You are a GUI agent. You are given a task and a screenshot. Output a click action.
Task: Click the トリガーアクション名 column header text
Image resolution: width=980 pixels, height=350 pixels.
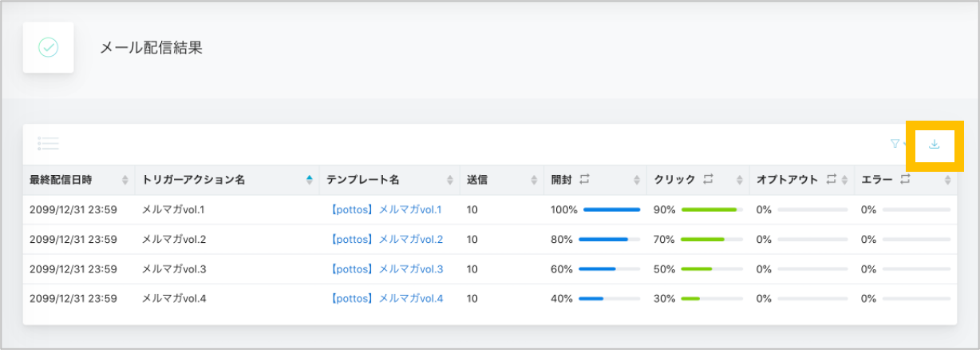pyautogui.click(x=193, y=180)
